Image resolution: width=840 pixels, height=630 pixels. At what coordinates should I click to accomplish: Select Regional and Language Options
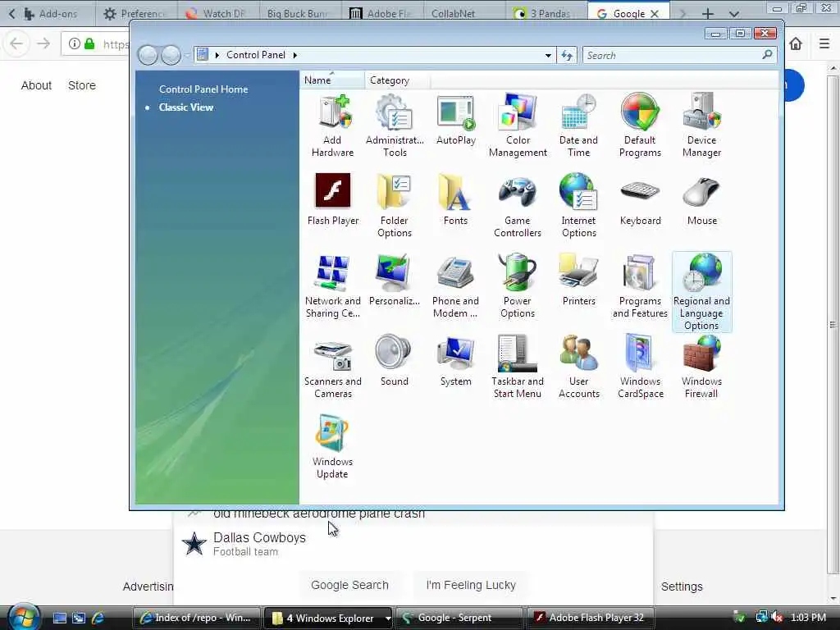(702, 292)
